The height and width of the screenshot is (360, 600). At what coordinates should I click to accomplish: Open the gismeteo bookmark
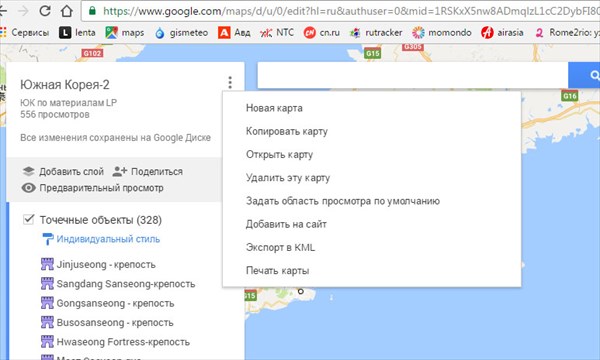[x=181, y=33]
